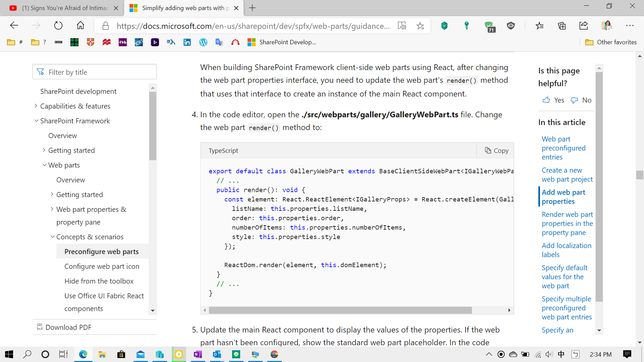Screen dimensions: 644x362
Task: Open the Google Translate extension icon
Action: [x=219, y=42]
